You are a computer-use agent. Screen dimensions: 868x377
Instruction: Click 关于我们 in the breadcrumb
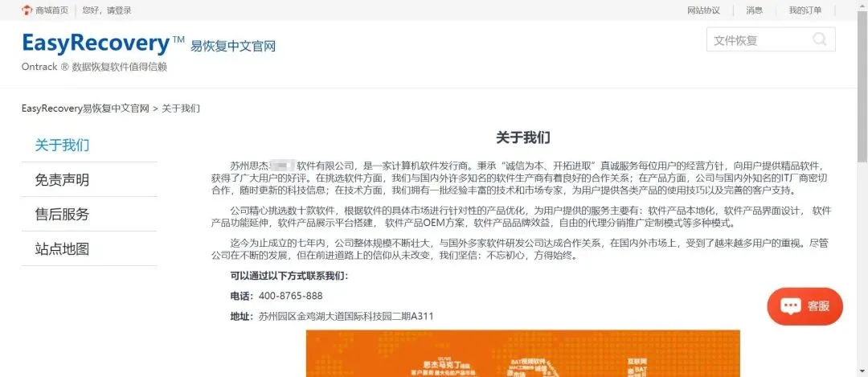pos(181,108)
